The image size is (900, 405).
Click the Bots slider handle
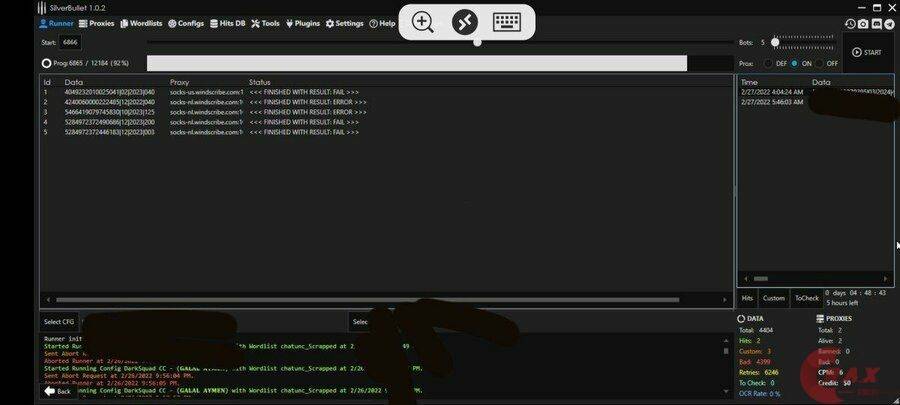click(x=775, y=42)
